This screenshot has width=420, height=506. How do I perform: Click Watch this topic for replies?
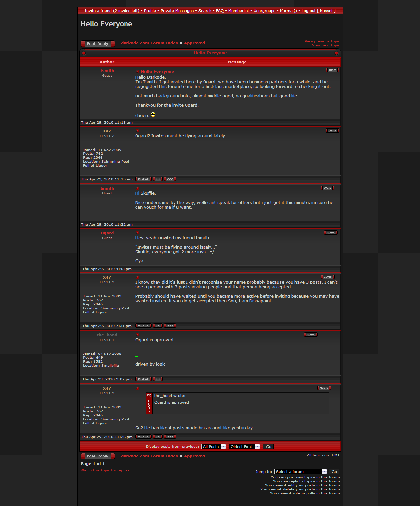105,470
